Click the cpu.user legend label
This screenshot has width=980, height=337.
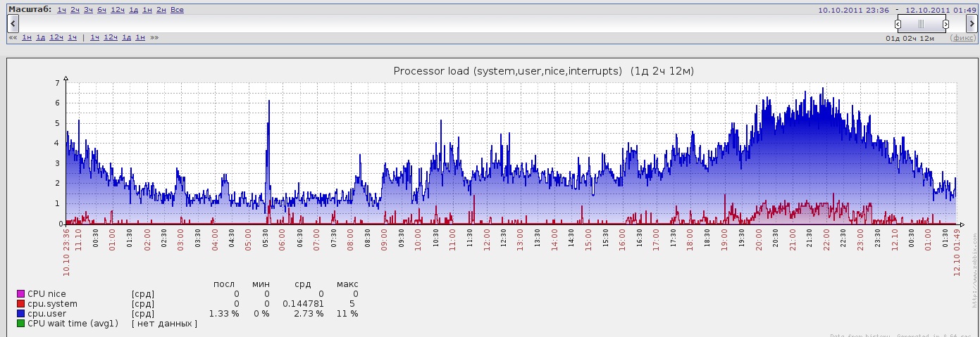click(x=46, y=314)
